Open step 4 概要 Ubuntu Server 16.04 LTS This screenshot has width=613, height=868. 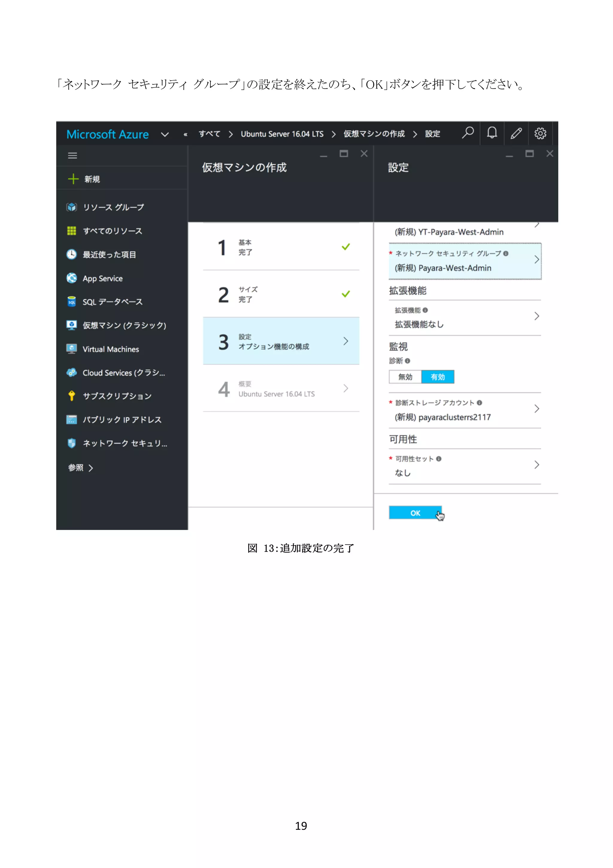[281, 388]
